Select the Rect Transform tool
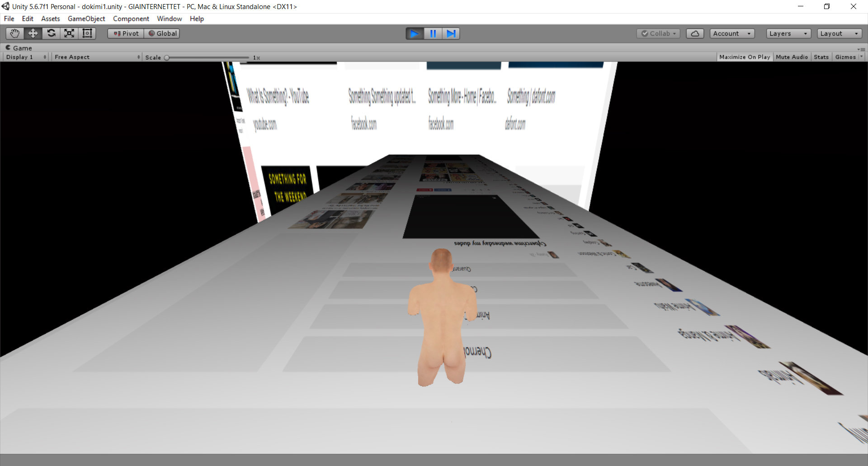This screenshot has height=466, width=868. pos(87,33)
